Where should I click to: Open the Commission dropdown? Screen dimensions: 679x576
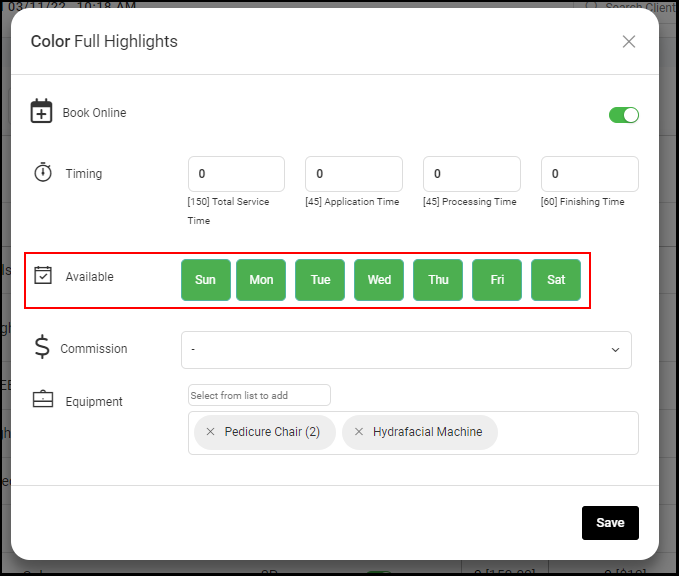tap(406, 350)
